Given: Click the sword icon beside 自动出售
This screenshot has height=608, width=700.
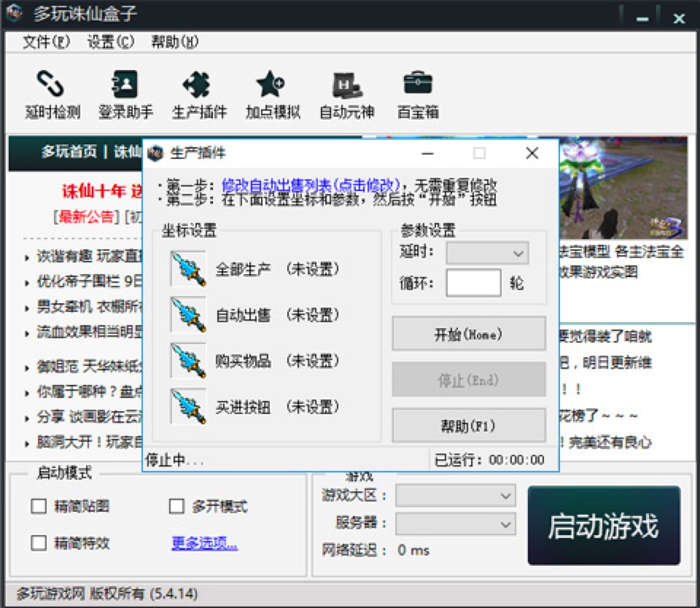Looking at the screenshot, I should tap(187, 315).
